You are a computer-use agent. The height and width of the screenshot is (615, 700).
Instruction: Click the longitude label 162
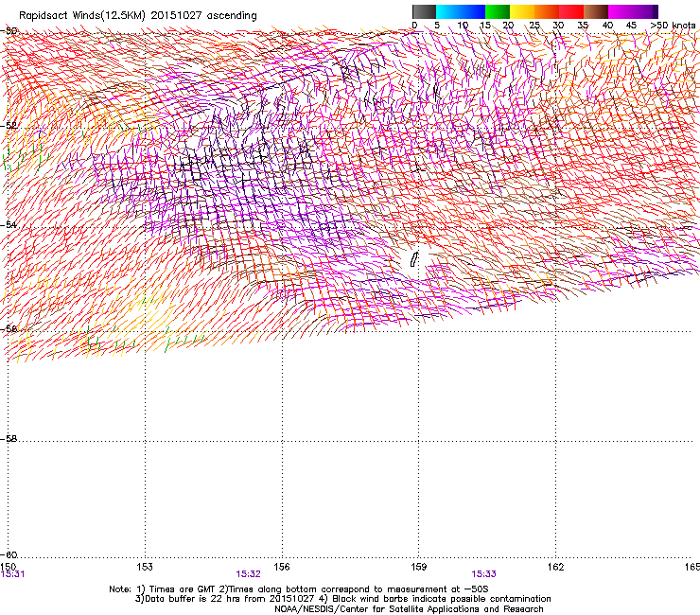(x=555, y=567)
